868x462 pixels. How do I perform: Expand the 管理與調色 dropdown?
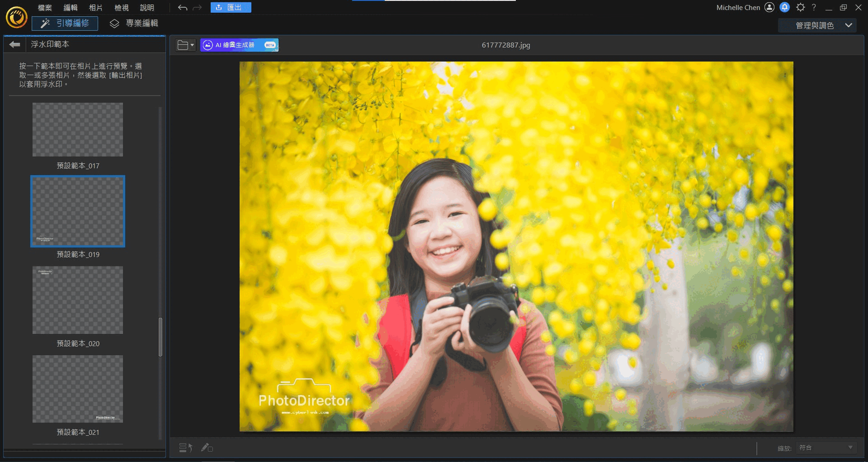(x=817, y=26)
